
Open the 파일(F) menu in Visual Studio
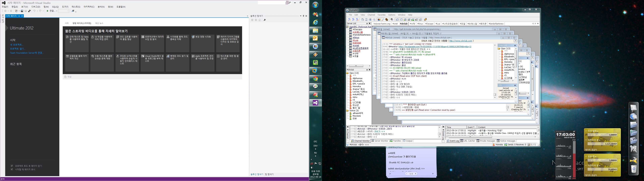(x=5, y=7)
